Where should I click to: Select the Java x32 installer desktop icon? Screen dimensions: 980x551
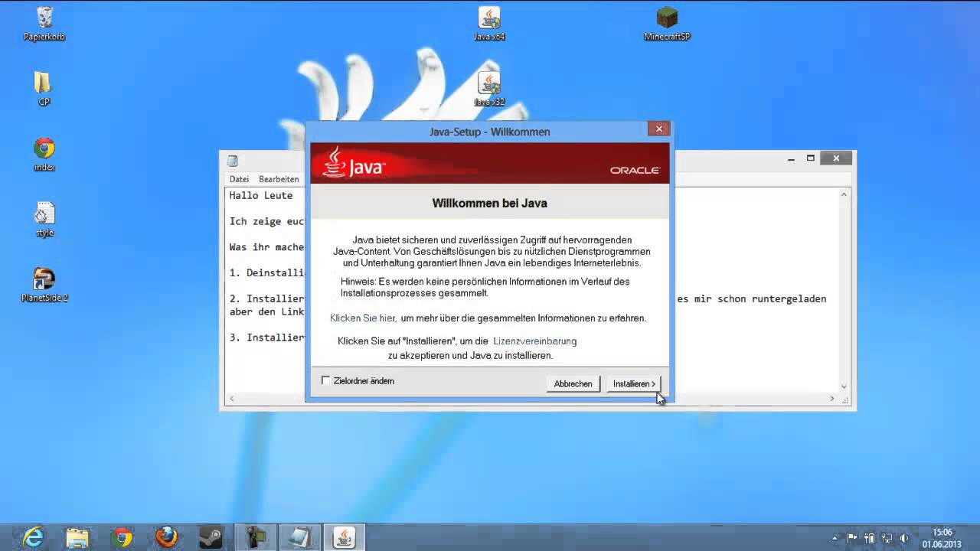(x=489, y=89)
